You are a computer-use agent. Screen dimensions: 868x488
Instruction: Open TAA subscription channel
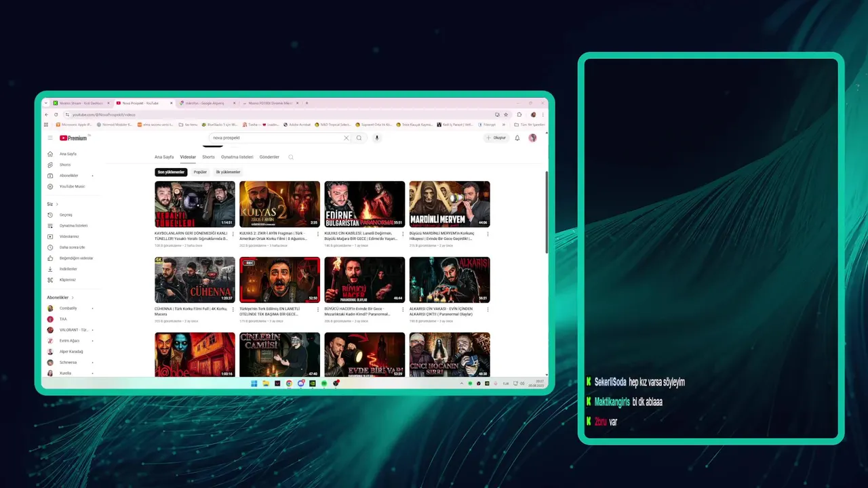point(63,319)
